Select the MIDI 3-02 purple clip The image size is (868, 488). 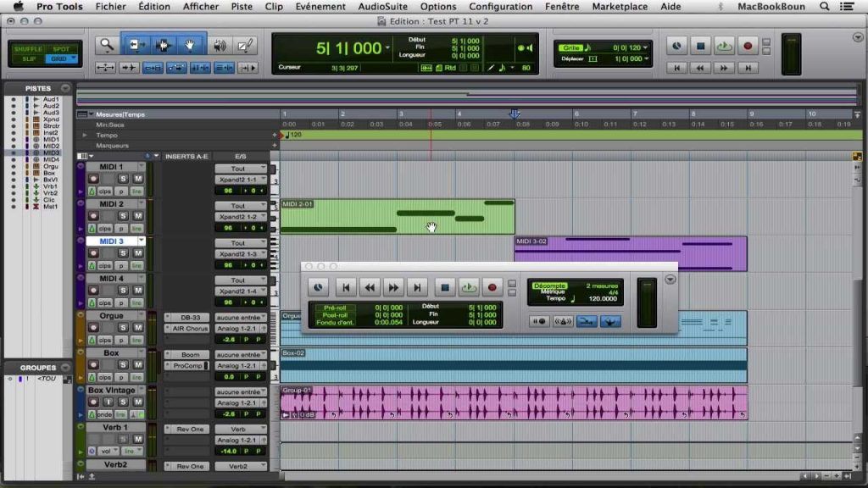pyautogui.click(x=631, y=254)
